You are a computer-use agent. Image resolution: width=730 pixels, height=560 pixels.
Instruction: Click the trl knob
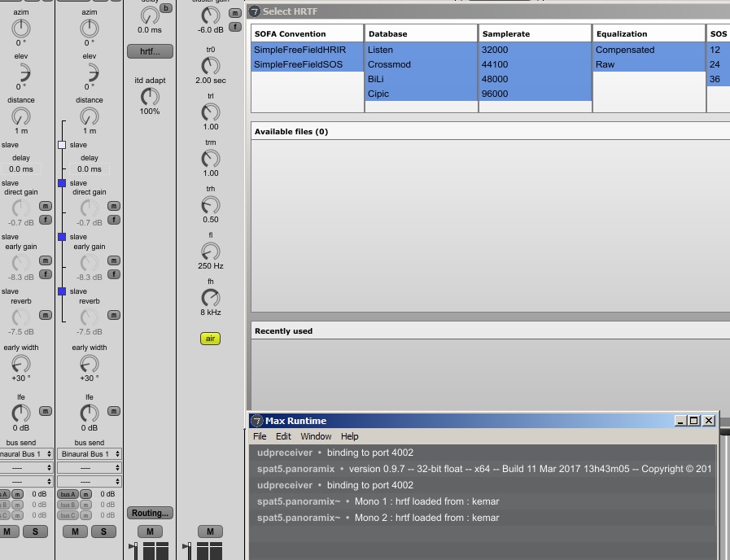[x=211, y=112]
